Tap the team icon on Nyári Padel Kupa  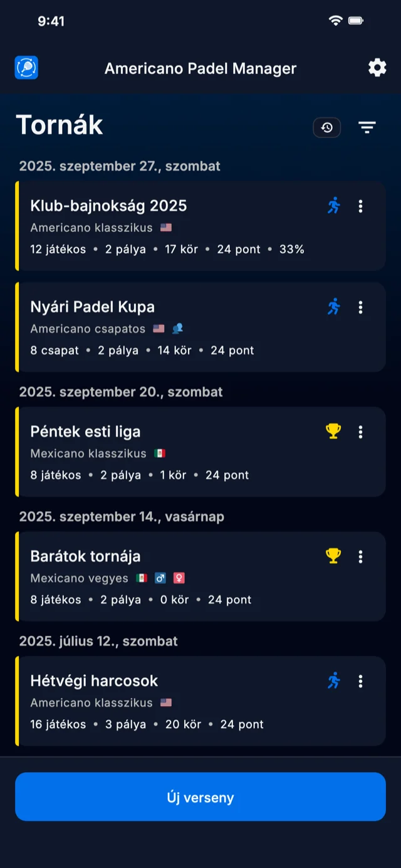(x=178, y=329)
